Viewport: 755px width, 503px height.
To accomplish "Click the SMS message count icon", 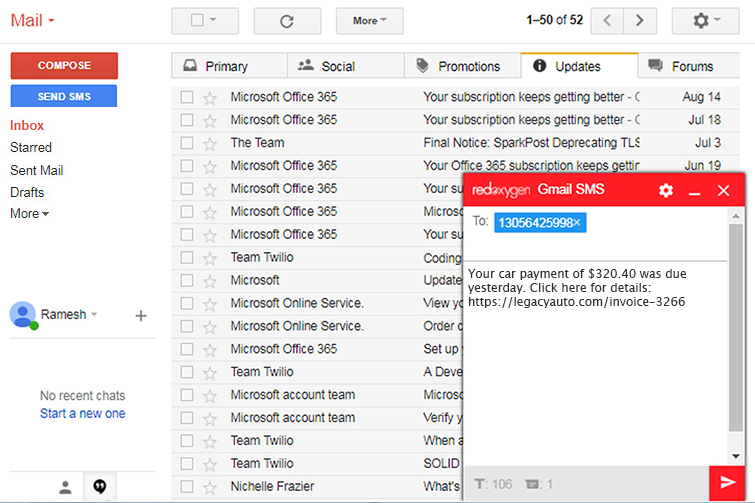I will 532,484.
